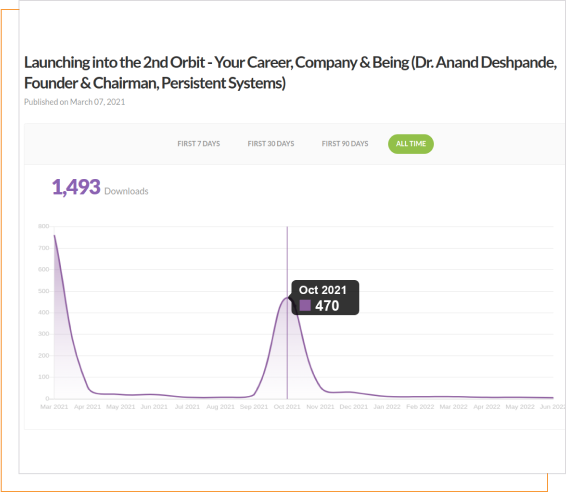Click the Aug 2021 axis label
The image size is (566, 492).
tap(221, 406)
